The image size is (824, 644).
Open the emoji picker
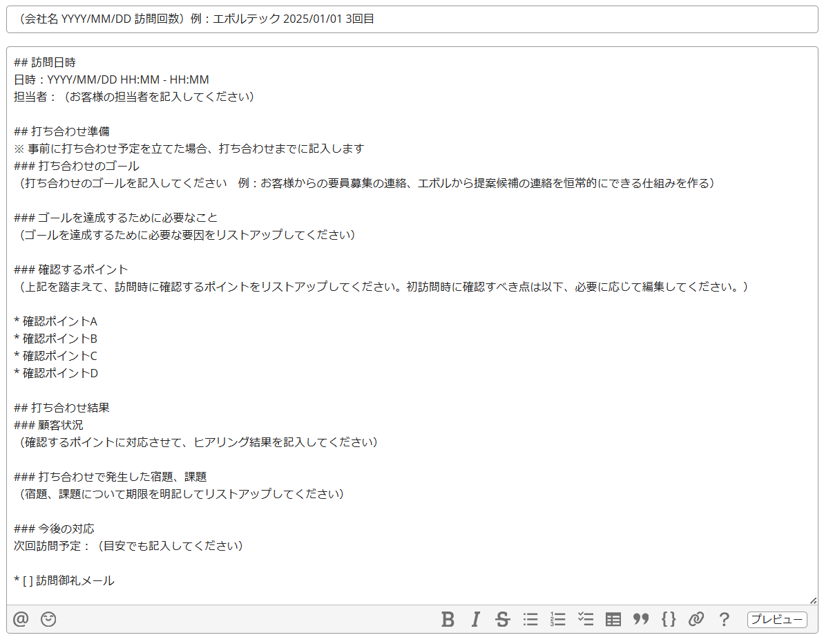click(47, 619)
